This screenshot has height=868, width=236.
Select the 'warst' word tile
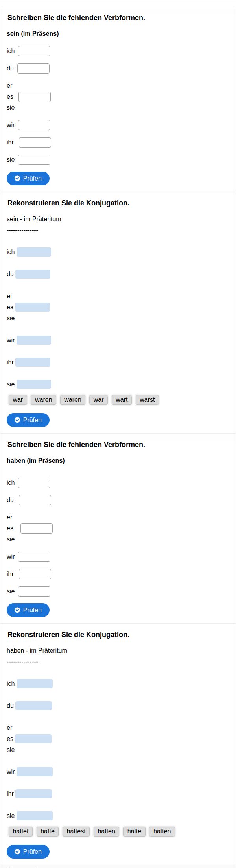(147, 400)
